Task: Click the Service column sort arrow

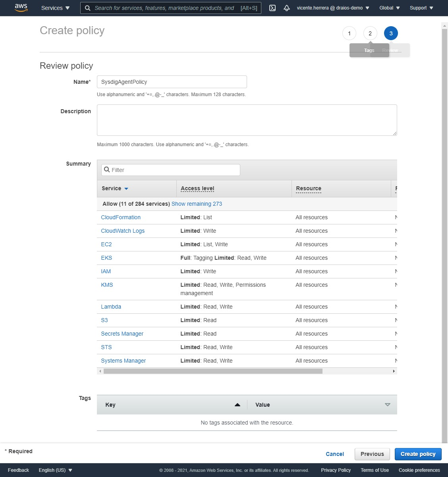Action: (126, 189)
